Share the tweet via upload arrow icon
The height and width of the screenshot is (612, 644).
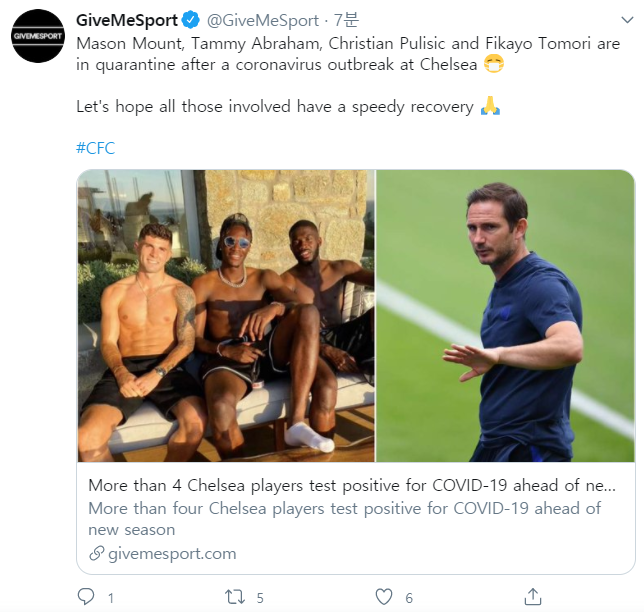point(533,596)
